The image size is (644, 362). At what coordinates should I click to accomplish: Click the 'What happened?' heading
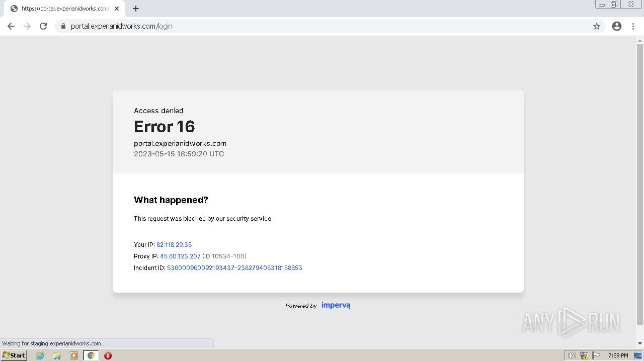click(x=171, y=200)
